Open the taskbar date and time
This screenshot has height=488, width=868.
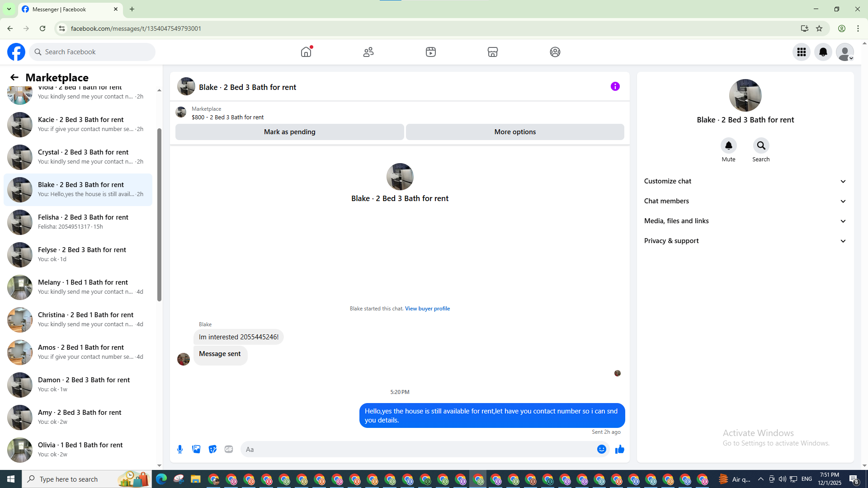point(830,479)
